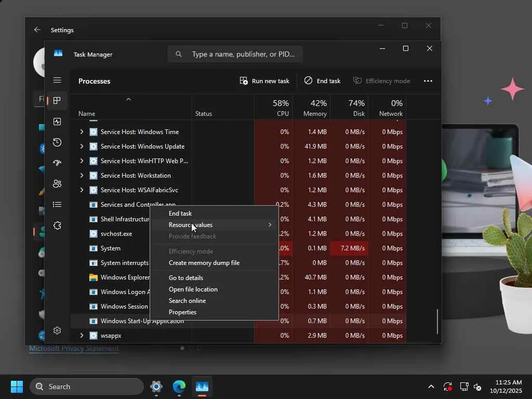The width and height of the screenshot is (532, 399).
Task: Click the Task Manager taskbar icon
Action: [x=202, y=387]
